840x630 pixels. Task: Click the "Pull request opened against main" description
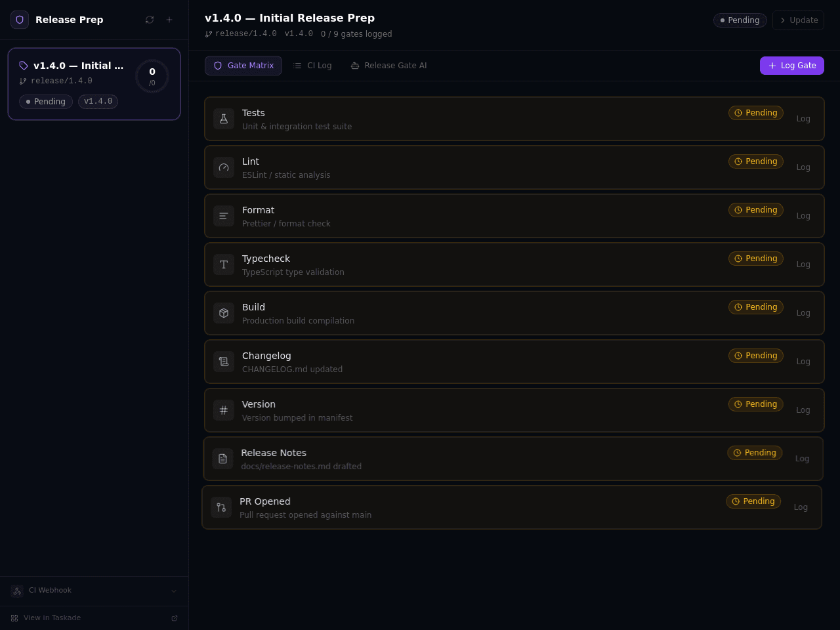point(305,515)
